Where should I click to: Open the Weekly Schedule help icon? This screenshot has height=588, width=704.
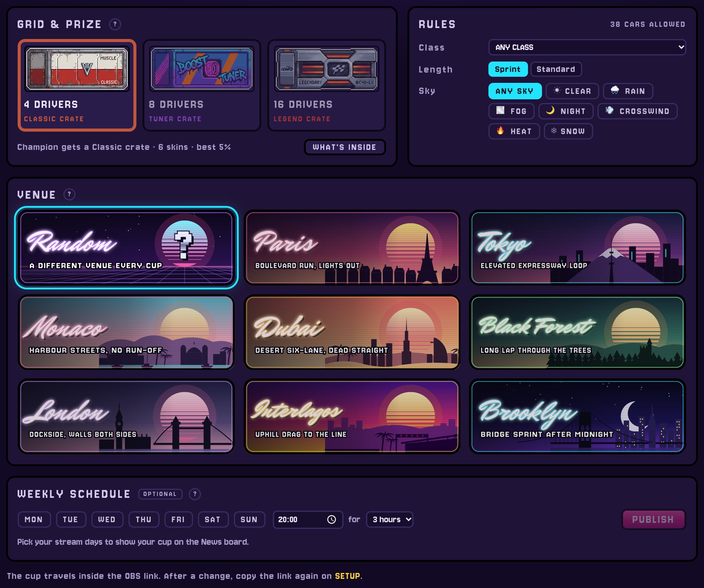tap(195, 494)
